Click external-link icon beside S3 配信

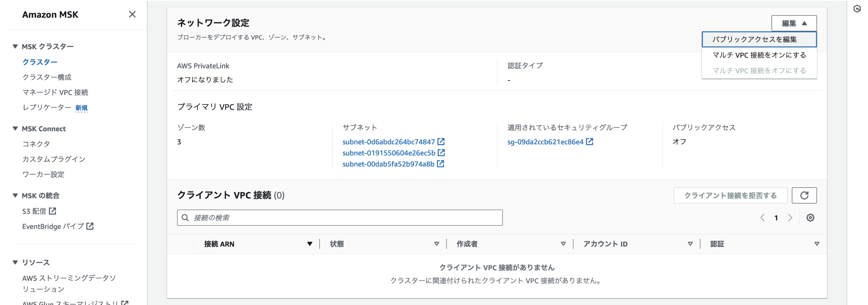(53, 211)
